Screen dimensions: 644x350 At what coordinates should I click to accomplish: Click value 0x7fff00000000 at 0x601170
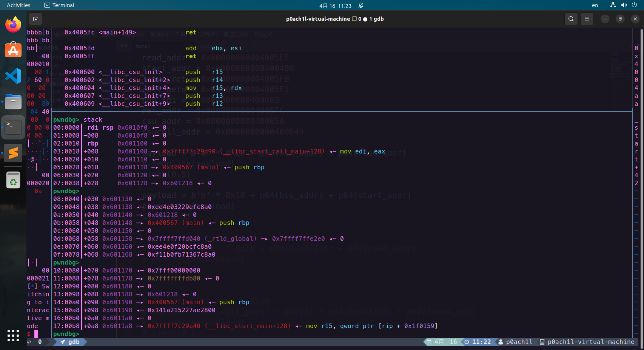[174, 270]
